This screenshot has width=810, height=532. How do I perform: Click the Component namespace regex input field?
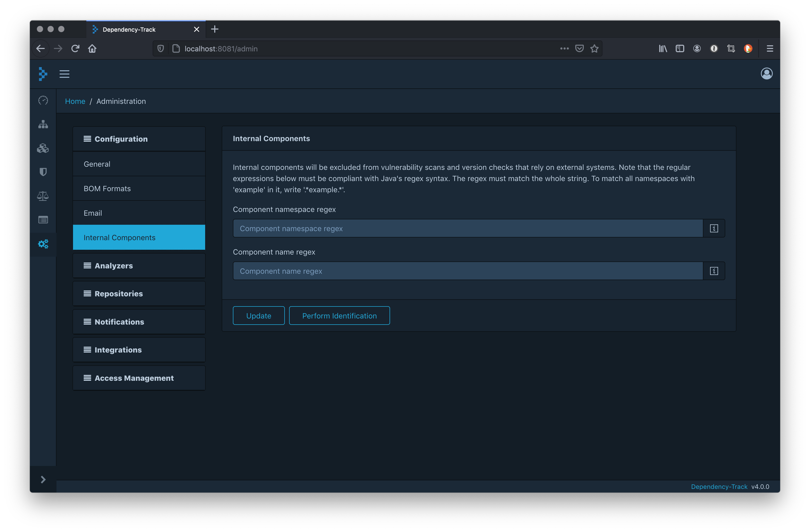point(468,228)
